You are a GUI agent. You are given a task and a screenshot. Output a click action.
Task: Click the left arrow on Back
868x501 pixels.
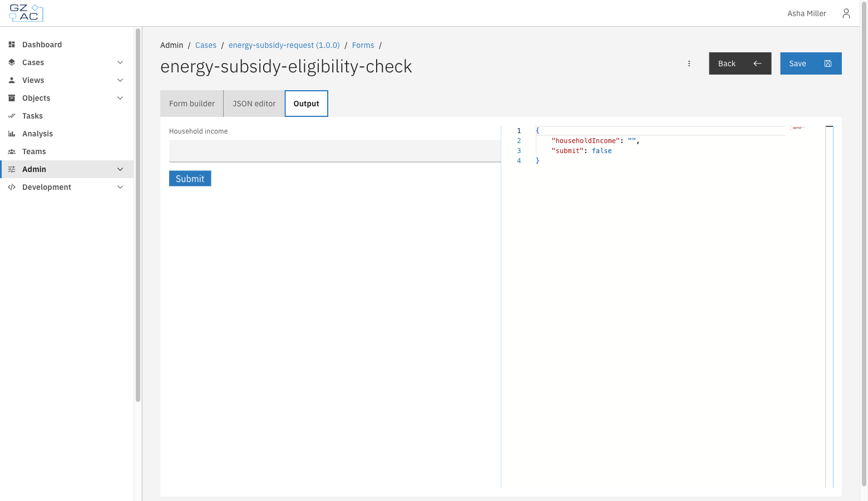[757, 63]
